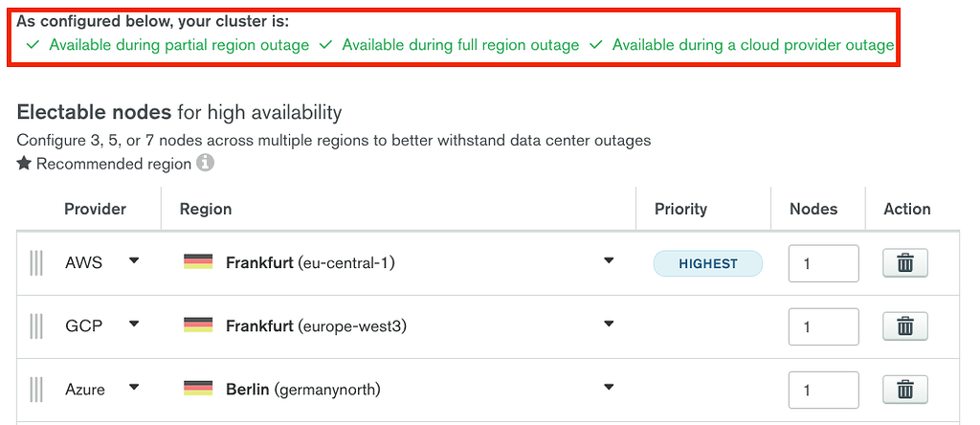Click the Recommended region star icon

25,164
